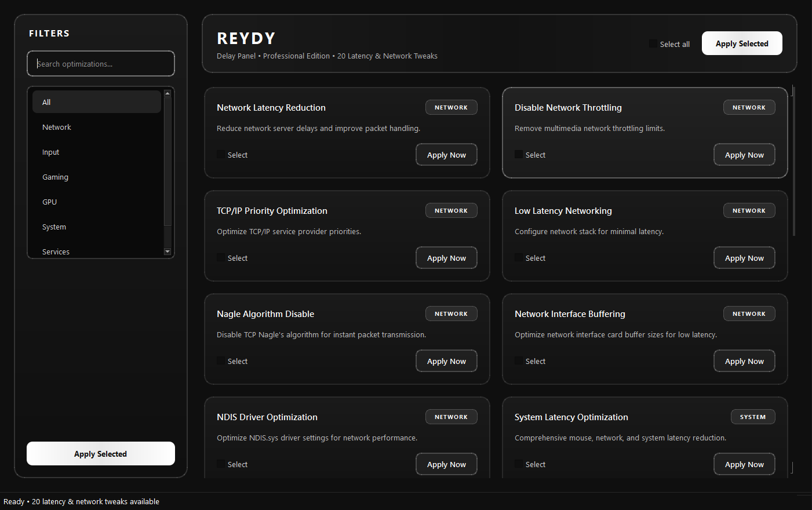Select the Services filter in the sidebar
This screenshot has height=510, width=812.
click(56, 252)
